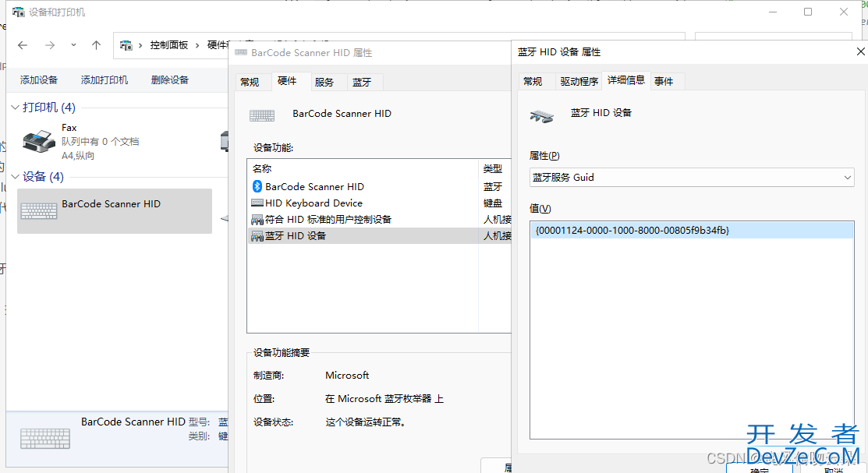Select the GUID value {00001124-0000-1000-8000-00805f9b34fb}
This screenshot has height=473, width=868.
coord(692,230)
